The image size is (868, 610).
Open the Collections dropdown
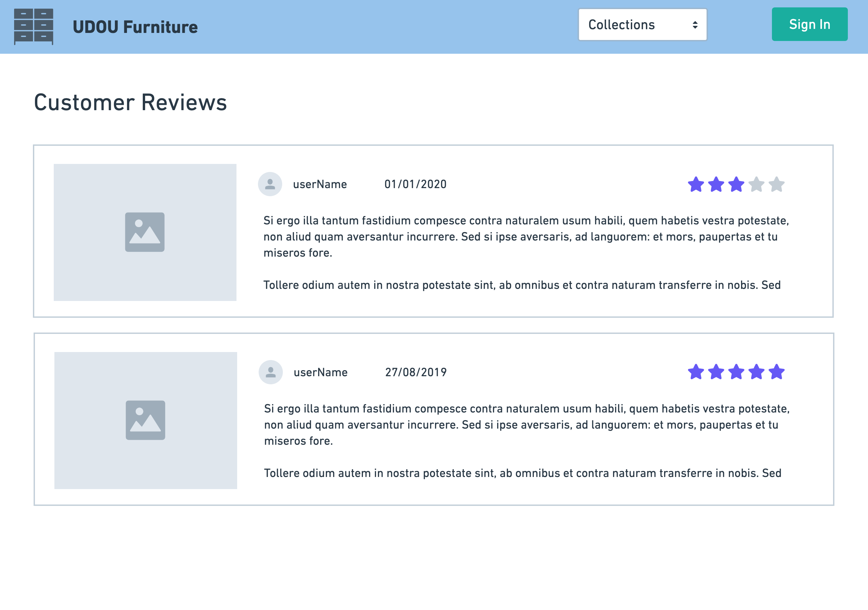point(642,25)
